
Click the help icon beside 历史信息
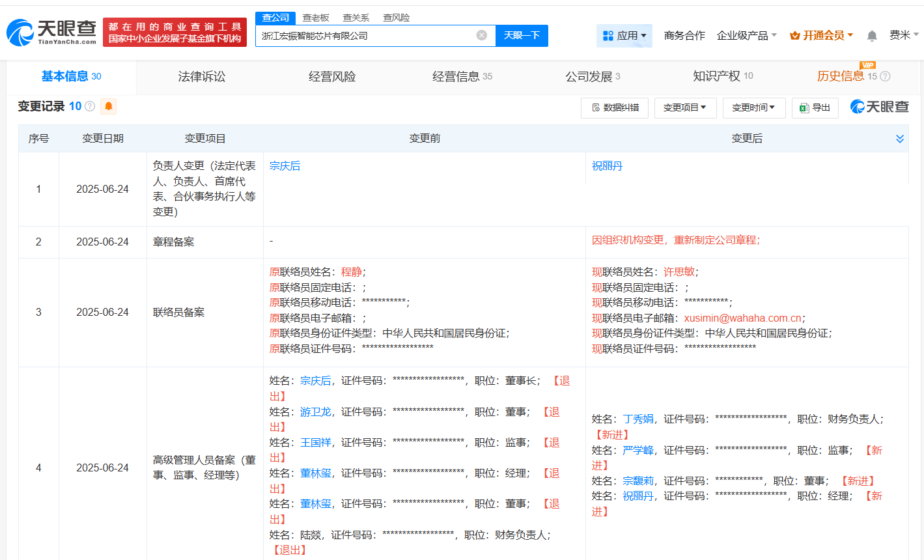click(885, 77)
